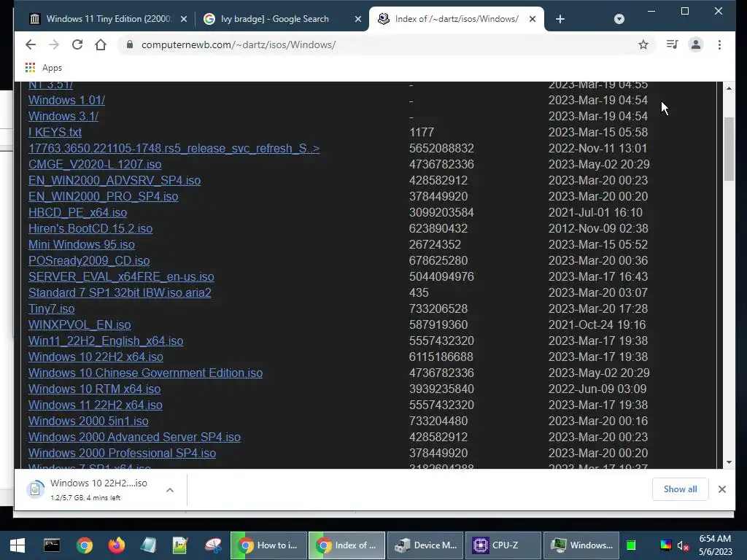Download Windows 2000 5in1.iso
This screenshot has height=560, width=747.
pyautogui.click(x=88, y=421)
